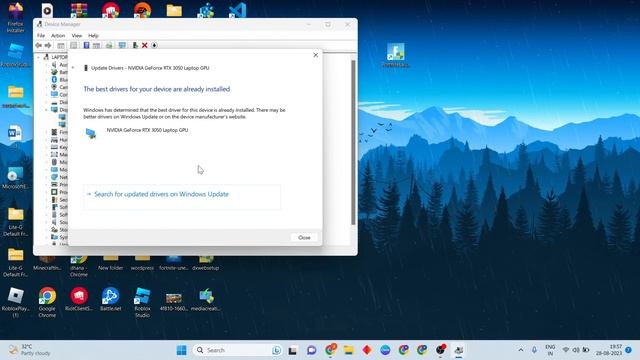Viewport: 640px width, 360px height.
Task: Click Scan for hardware changes monitor icon
Action: click(x=122, y=45)
